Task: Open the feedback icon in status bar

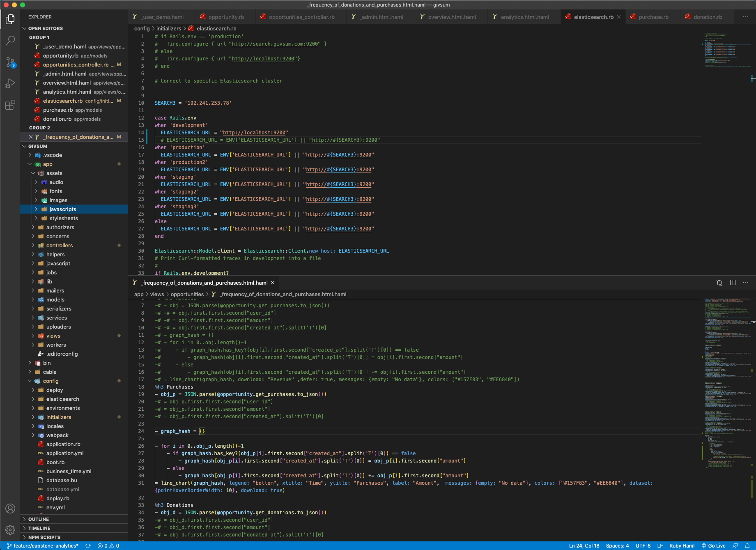Action: [x=735, y=546]
